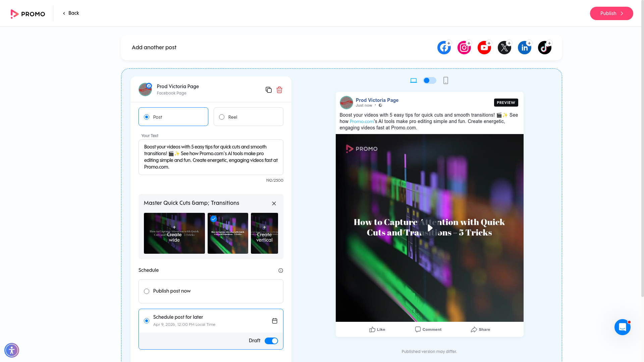Select the Create vertical video thumbnail
Viewport: 644px width, 362px height.
264,233
